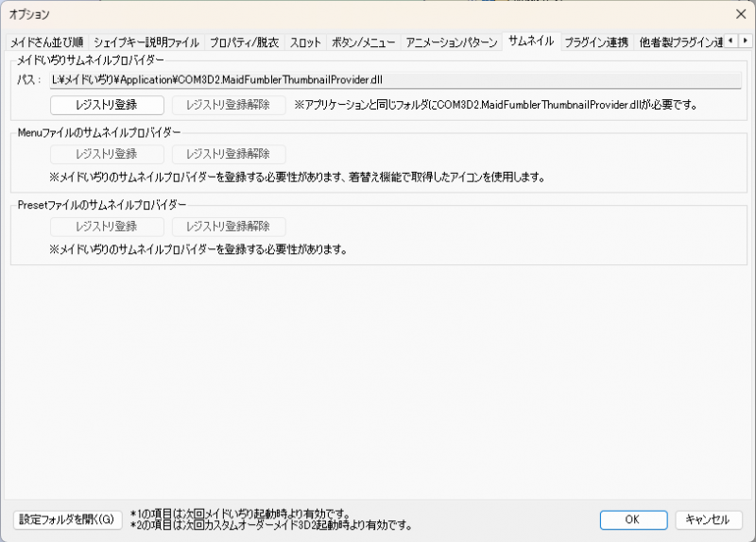Screen dimensions: 756x542
Task: Open the シェイプキー説明ファイル tab
Action: pyautogui.click(x=146, y=42)
